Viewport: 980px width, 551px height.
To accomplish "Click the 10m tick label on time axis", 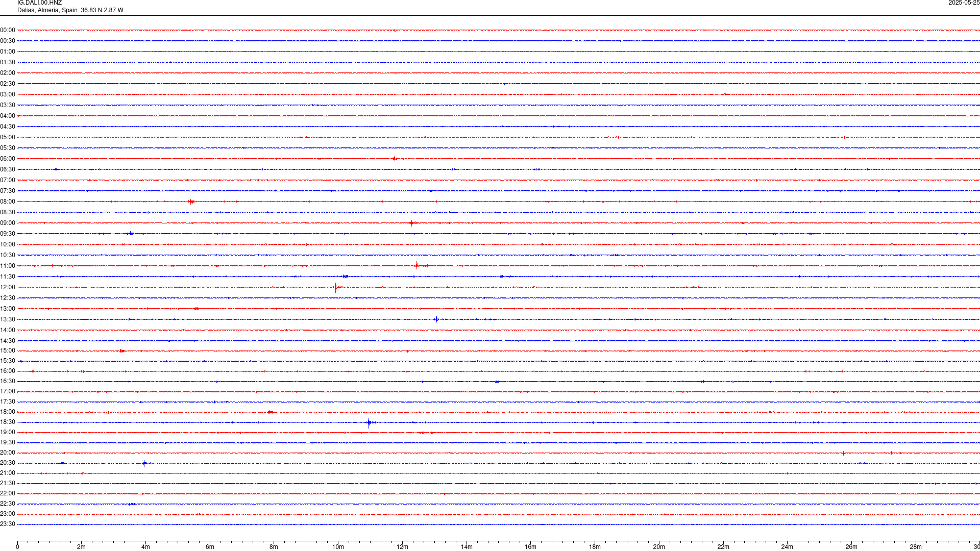I will click(x=338, y=547).
